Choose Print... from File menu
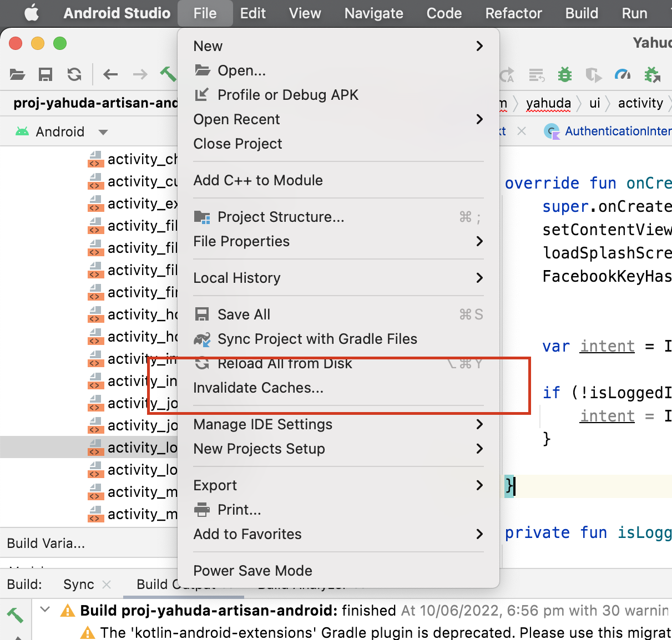 coord(338,510)
